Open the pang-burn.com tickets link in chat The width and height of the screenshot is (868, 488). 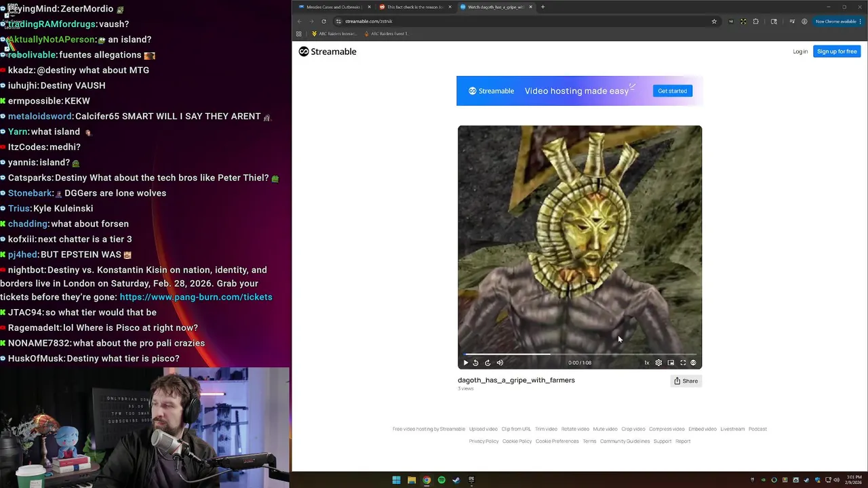(x=196, y=297)
